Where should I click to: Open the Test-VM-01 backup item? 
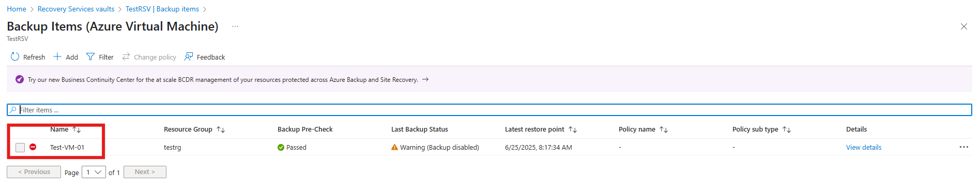pyautogui.click(x=67, y=148)
